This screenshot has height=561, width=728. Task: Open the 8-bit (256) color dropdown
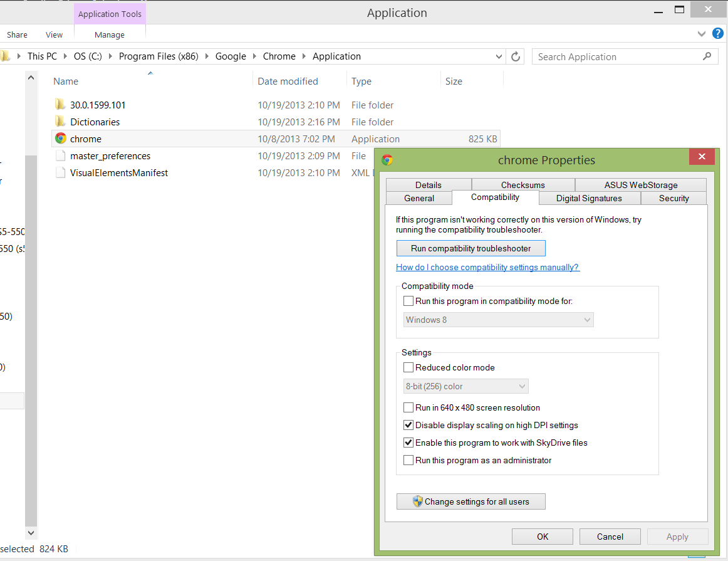point(466,386)
